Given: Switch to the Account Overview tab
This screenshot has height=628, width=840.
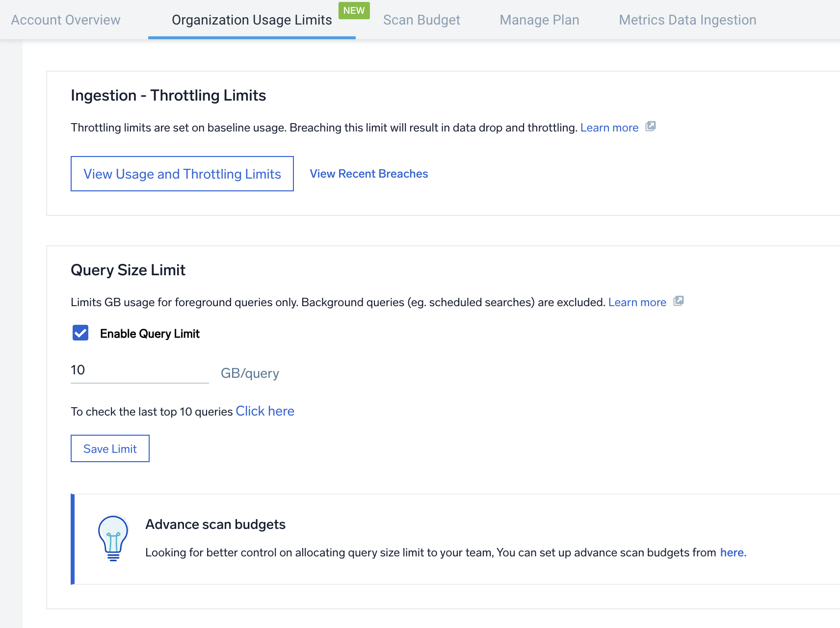Looking at the screenshot, I should [x=66, y=20].
